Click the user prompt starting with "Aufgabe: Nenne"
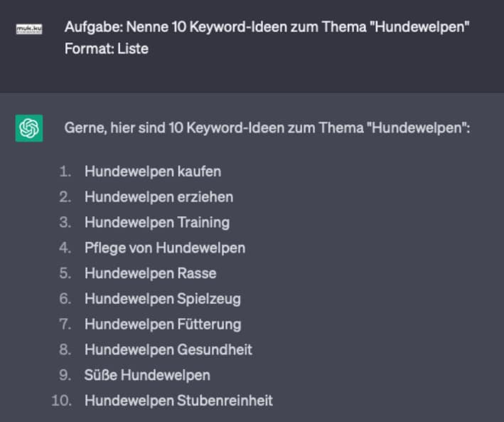 pyautogui.click(x=267, y=28)
